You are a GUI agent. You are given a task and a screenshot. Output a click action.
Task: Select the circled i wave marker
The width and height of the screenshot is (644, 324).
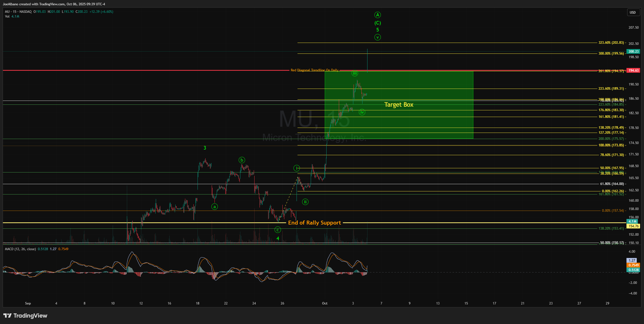click(297, 168)
